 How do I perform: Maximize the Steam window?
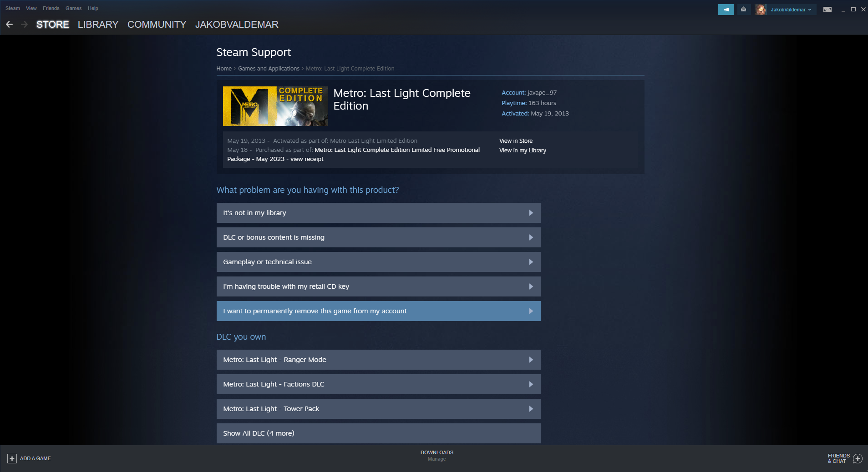(x=853, y=10)
